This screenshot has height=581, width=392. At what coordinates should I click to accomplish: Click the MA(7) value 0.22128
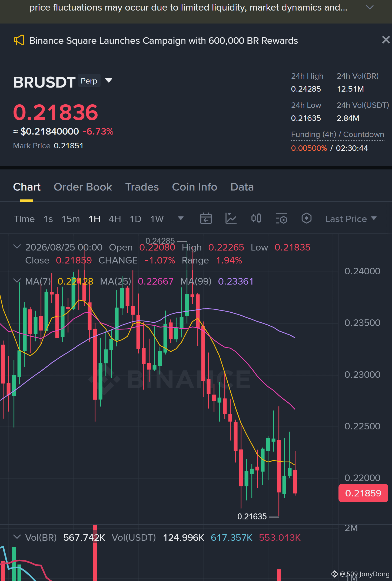(75, 281)
